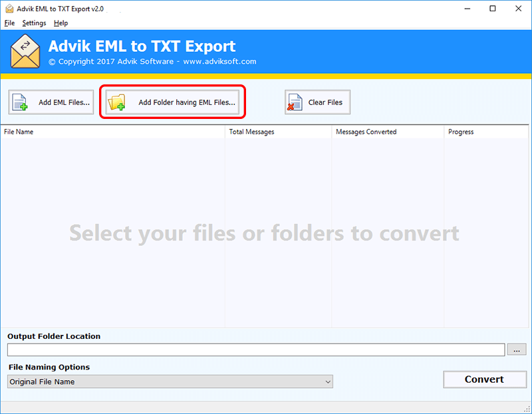Viewport: 532px width, 414px height.
Task: Click the File Name column header
Action: [113, 132]
